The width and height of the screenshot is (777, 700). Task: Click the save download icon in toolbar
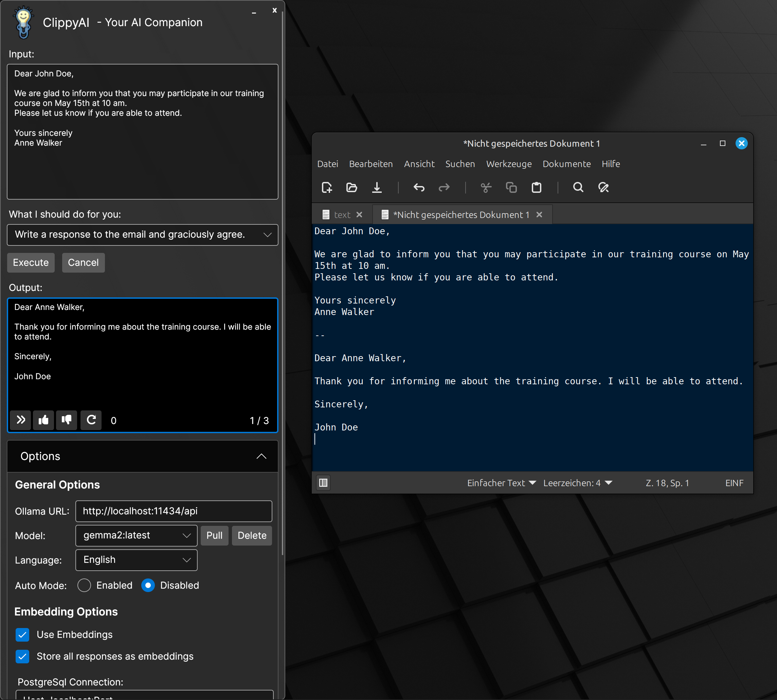pos(377,188)
